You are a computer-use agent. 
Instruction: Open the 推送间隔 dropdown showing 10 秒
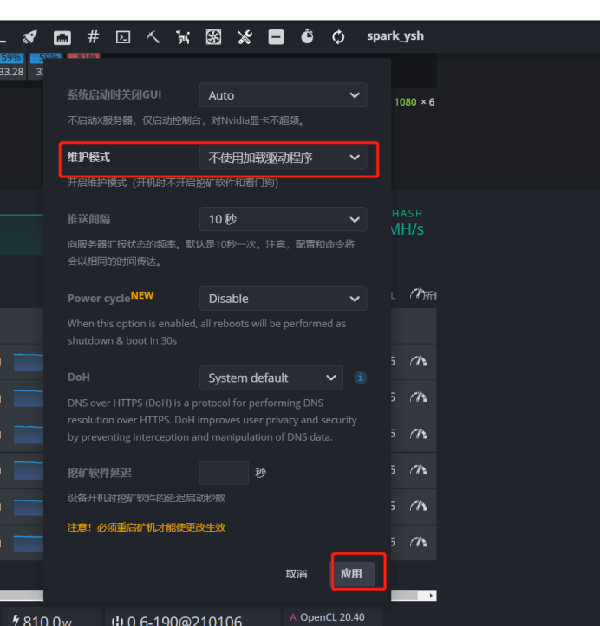coord(283,219)
